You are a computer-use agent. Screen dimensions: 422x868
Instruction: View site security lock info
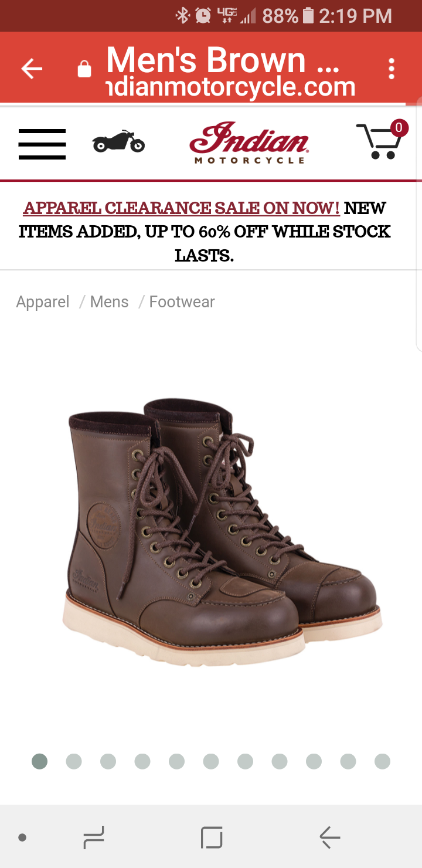[84, 69]
